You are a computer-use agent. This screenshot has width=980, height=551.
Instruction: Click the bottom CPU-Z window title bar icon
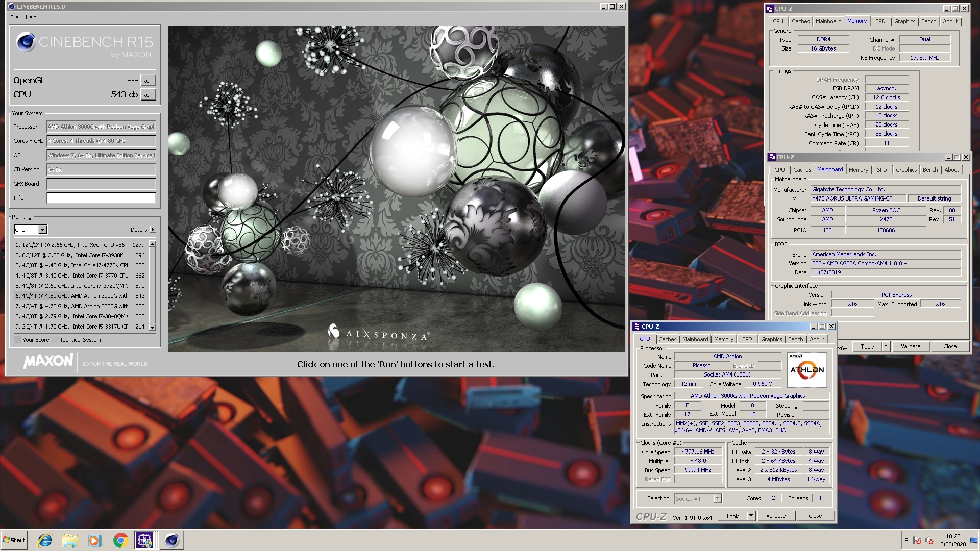[x=636, y=327]
